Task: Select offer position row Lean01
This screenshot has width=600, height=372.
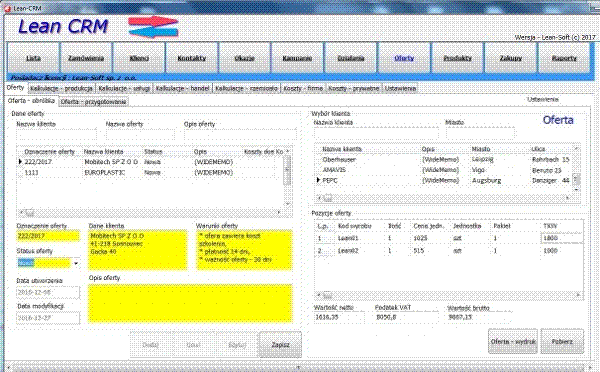Action: pos(449,238)
